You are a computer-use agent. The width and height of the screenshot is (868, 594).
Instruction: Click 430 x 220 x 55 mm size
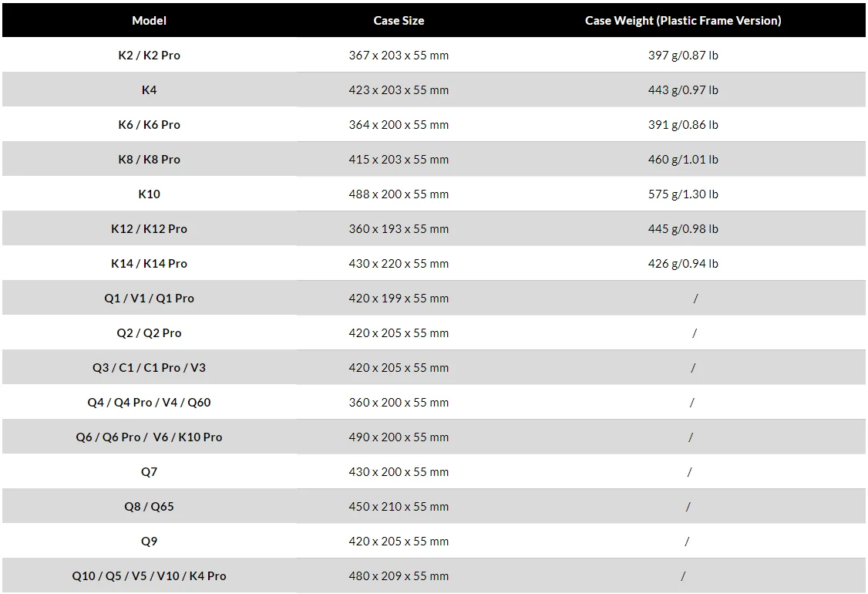tap(399, 264)
